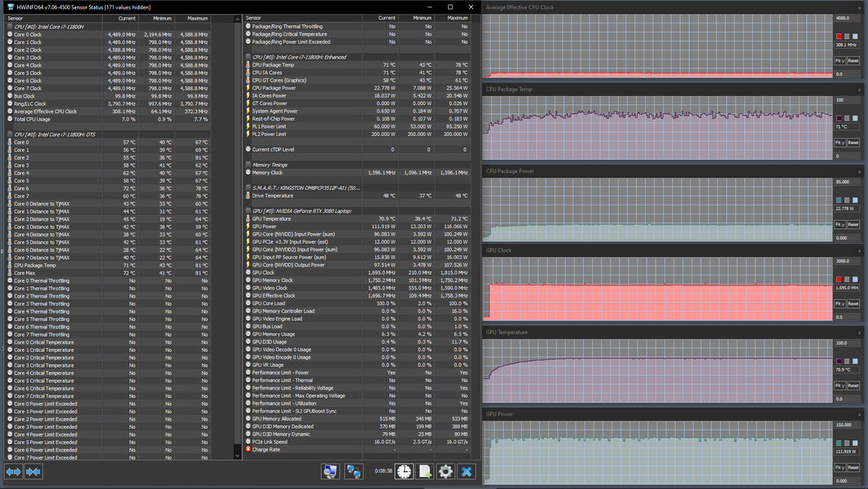
Task: Select the Current cTDP Level row
Action: pos(357,149)
